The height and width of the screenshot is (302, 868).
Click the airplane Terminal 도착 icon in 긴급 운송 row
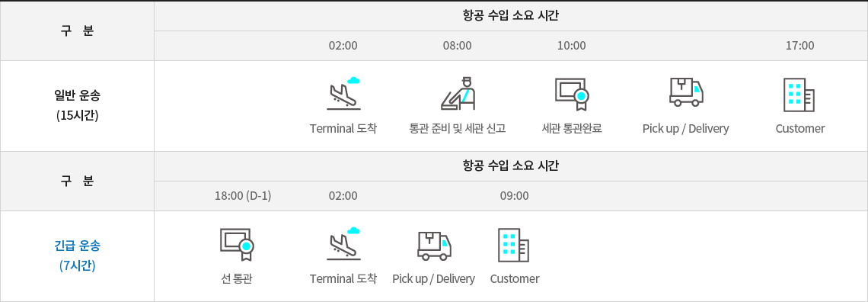[x=343, y=244]
